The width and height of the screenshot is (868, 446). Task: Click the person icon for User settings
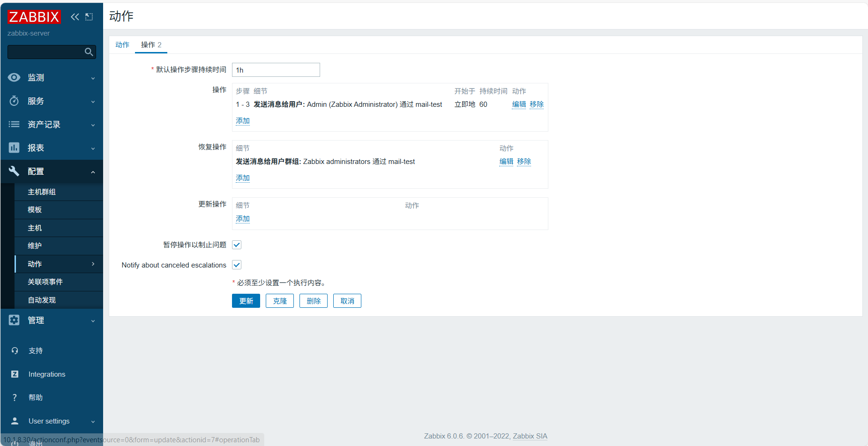[x=15, y=421]
